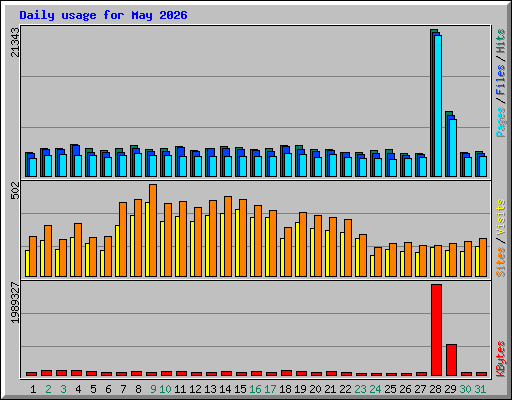Click the day 13 axis label
512x400 pixels.
click(210, 389)
